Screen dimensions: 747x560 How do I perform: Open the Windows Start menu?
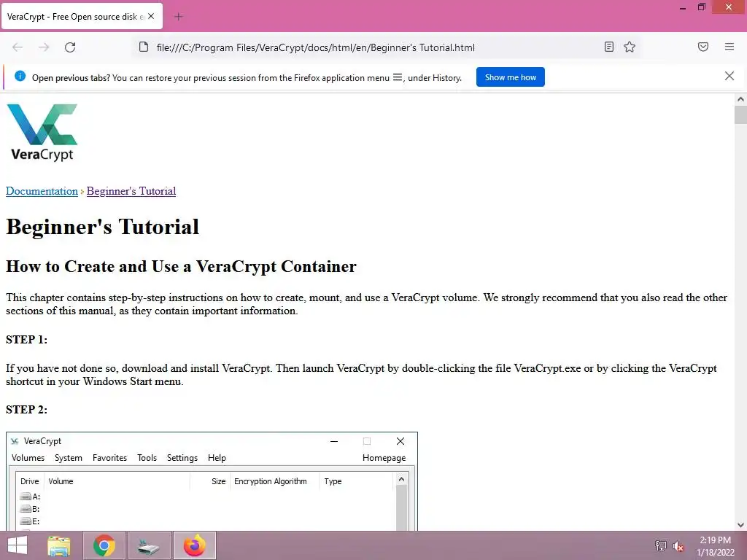tap(18, 545)
